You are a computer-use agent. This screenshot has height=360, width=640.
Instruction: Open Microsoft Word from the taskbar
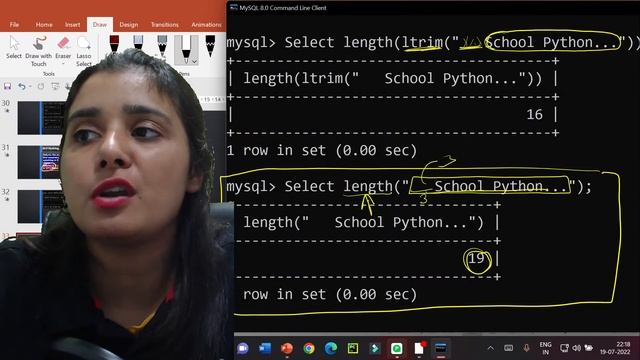click(x=265, y=348)
